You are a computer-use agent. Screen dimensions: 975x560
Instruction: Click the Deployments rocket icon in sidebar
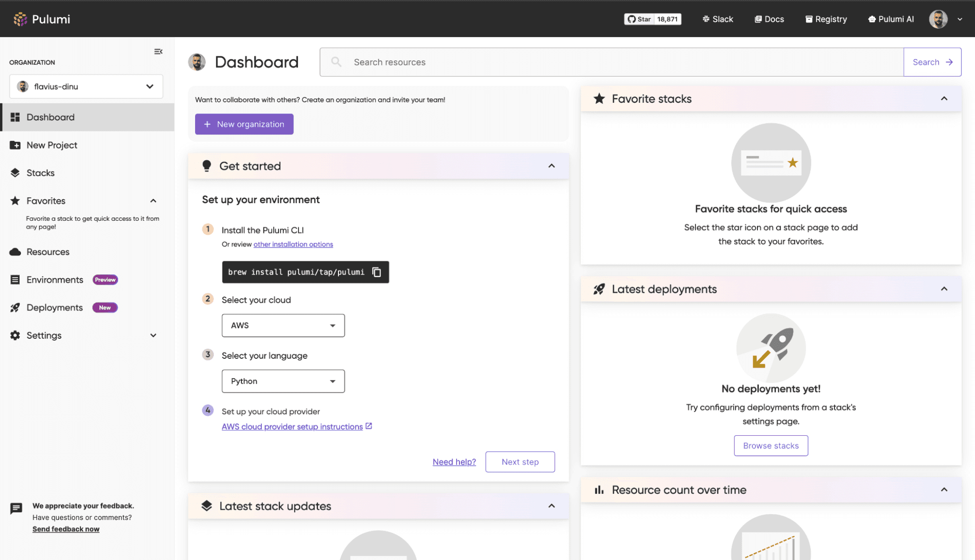[x=15, y=308]
